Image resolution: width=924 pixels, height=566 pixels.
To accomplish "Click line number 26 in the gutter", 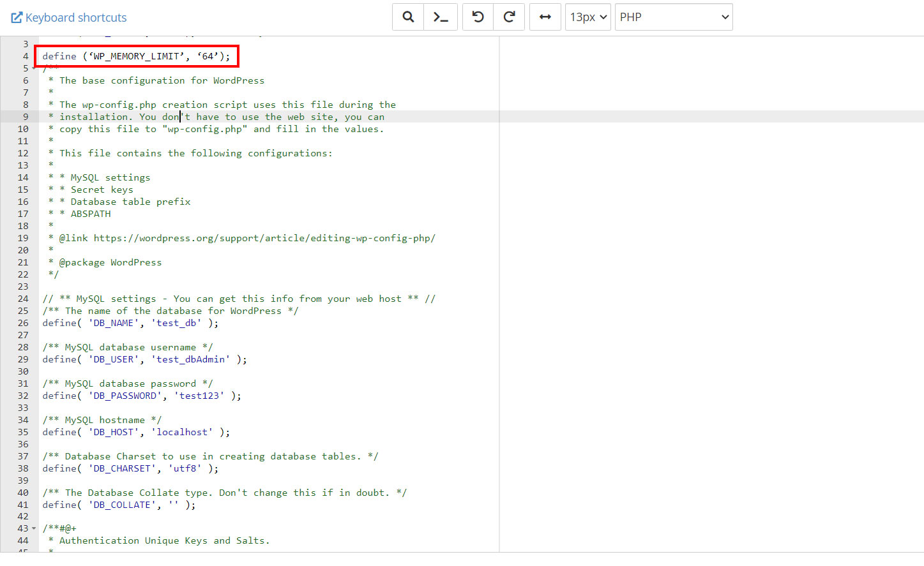I will click(23, 323).
